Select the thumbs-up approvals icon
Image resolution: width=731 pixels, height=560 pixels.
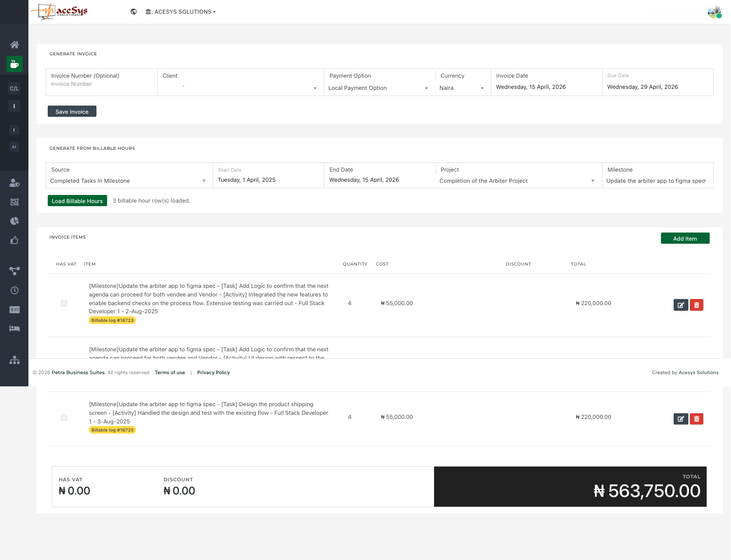(14, 240)
